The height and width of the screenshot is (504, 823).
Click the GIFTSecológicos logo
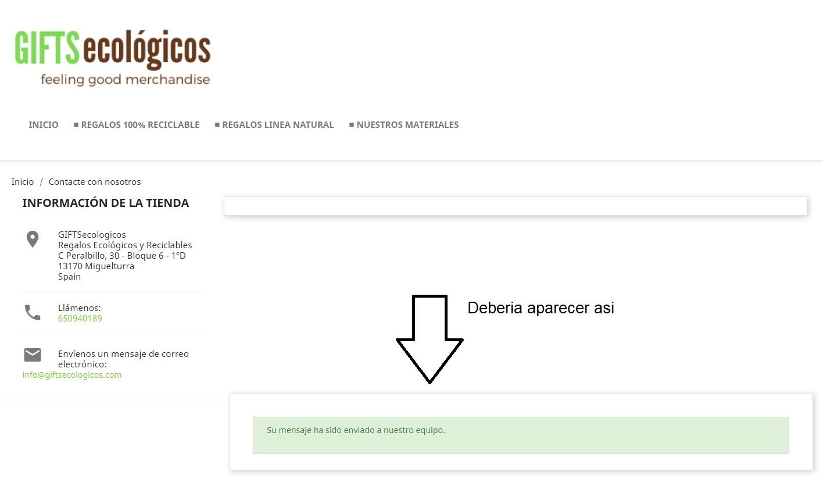coord(113,57)
